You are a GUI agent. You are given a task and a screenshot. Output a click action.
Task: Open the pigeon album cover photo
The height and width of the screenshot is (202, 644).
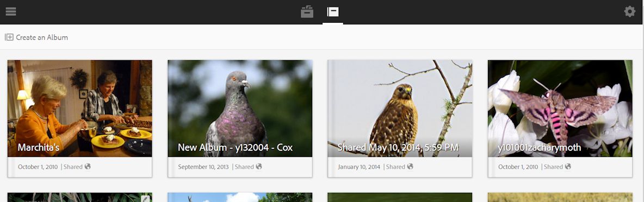(x=240, y=109)
